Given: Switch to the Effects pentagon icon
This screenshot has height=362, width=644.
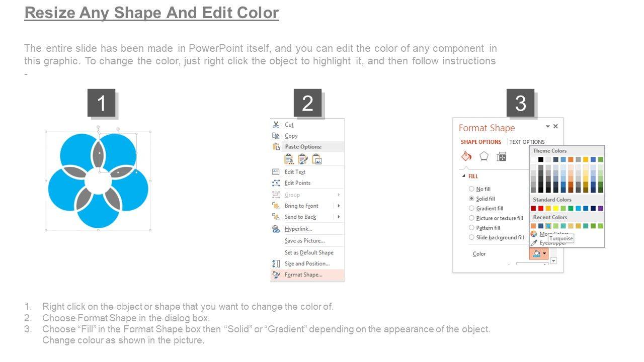Looking at the screenshot, I should 484,156.
